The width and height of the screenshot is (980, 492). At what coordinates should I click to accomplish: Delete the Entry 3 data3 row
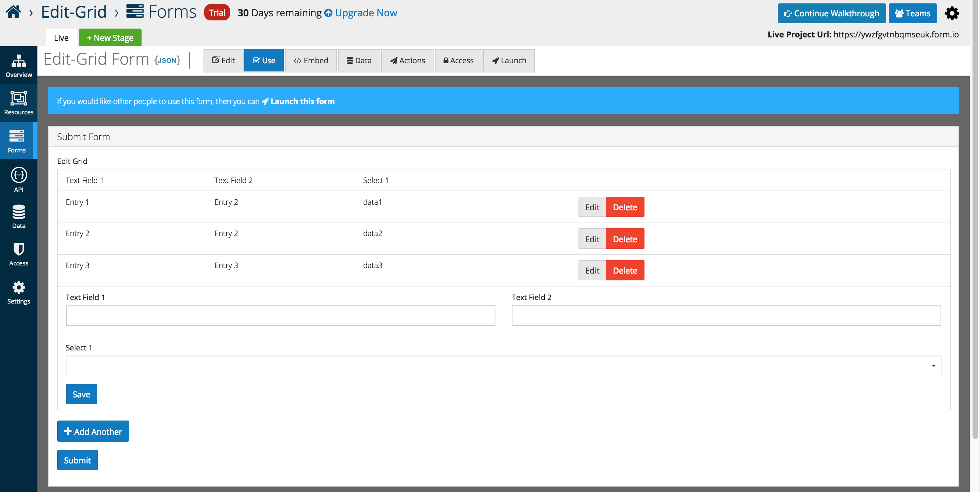tap(625, 270)
